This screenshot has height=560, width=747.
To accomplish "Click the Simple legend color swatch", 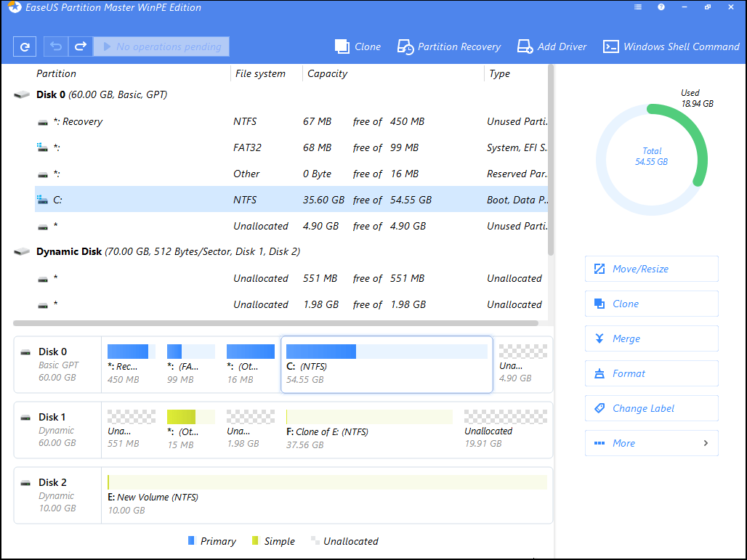I will (x=255, y=540).
